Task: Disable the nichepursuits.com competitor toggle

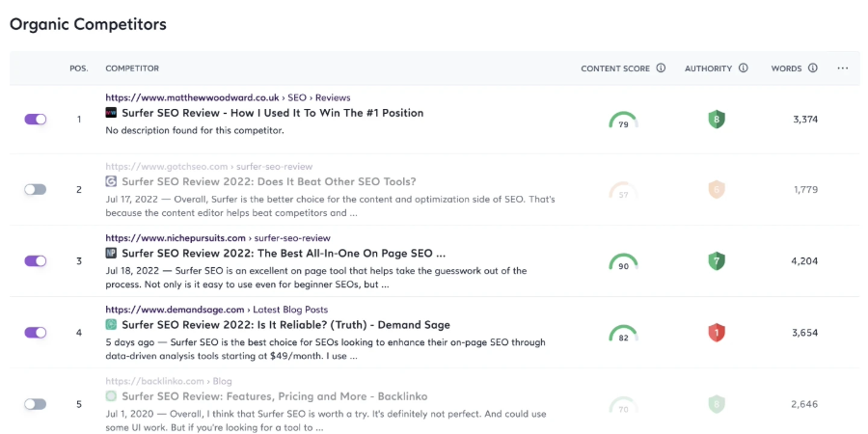Action: click(x=36, y=261)
